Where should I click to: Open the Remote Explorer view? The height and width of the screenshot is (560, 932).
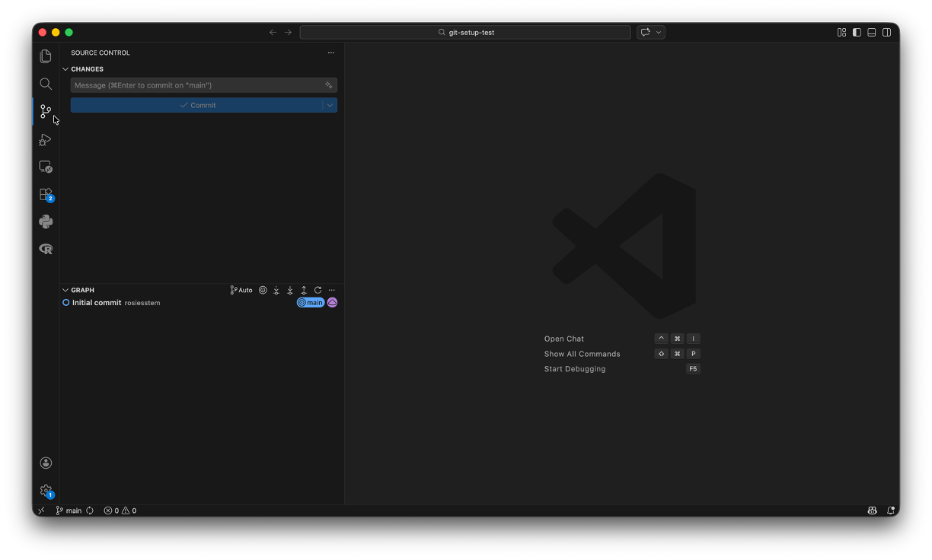click(46, 167)
